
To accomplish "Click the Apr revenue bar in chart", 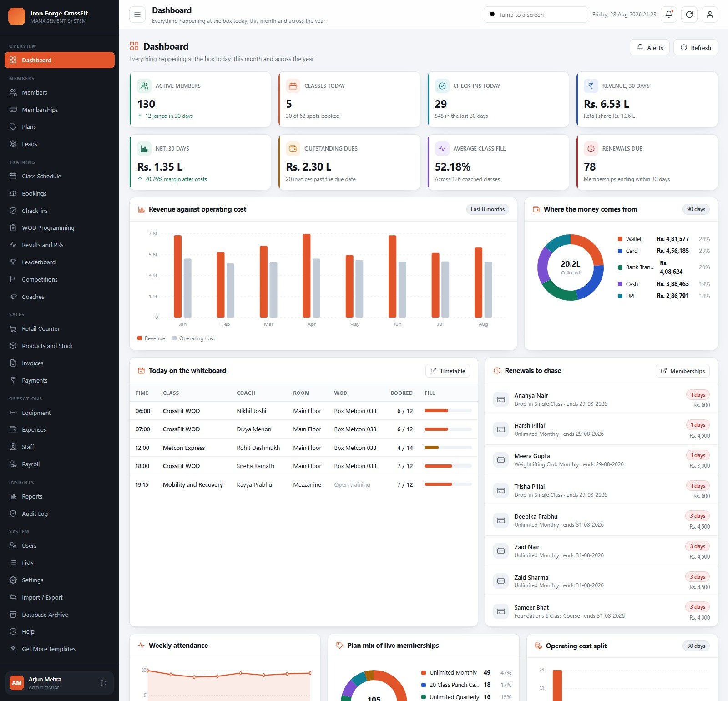I will coord(307,276).
